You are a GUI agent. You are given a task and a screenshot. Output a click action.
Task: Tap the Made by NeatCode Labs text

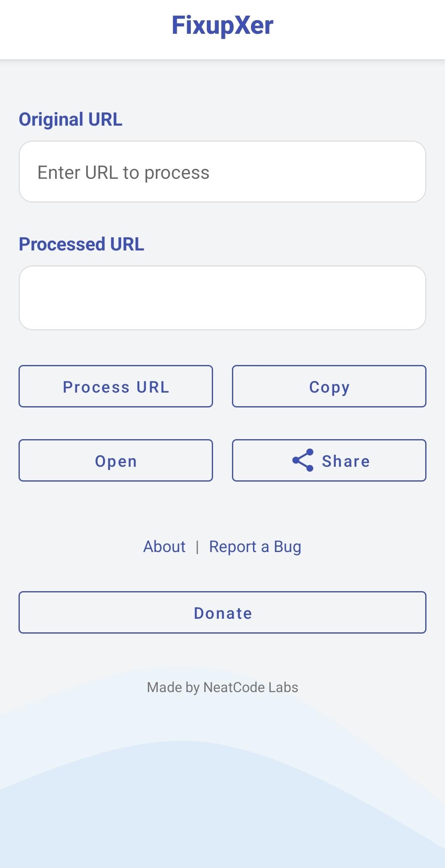(x=222, y=687)
